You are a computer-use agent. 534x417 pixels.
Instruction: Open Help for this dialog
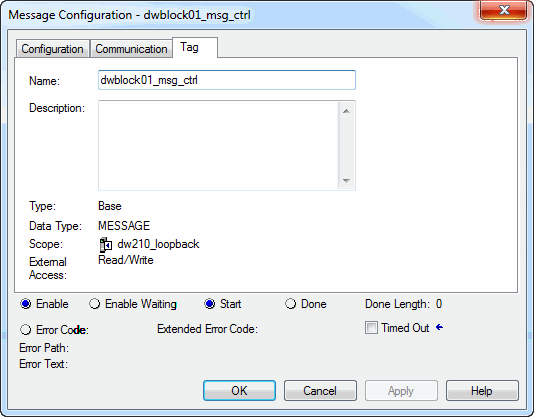pos(482,390)
